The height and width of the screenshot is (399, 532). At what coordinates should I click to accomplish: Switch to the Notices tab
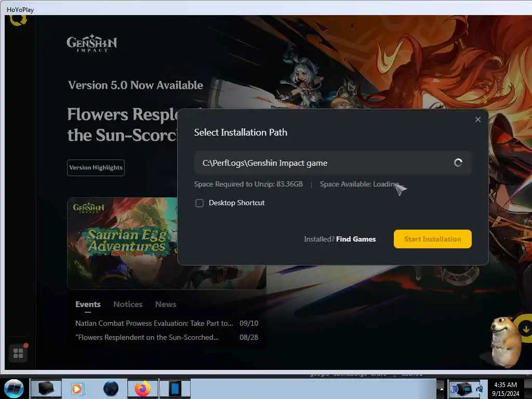(128, 304)
